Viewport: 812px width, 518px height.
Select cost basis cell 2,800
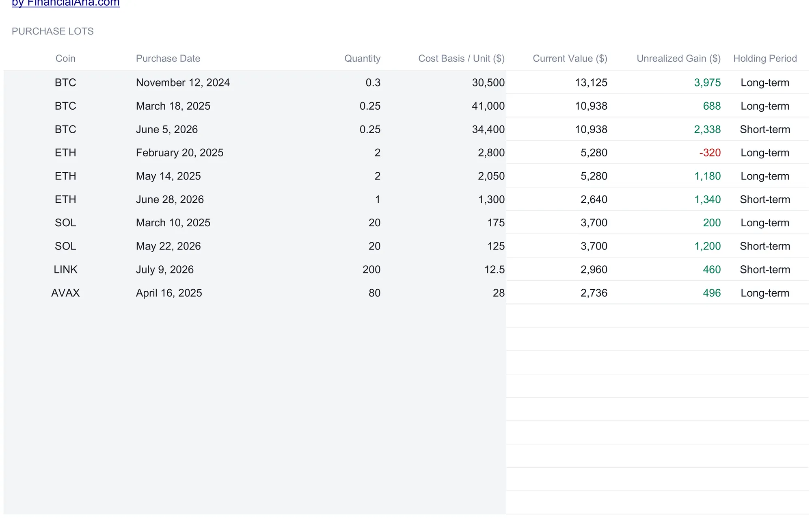coord(491,153)
